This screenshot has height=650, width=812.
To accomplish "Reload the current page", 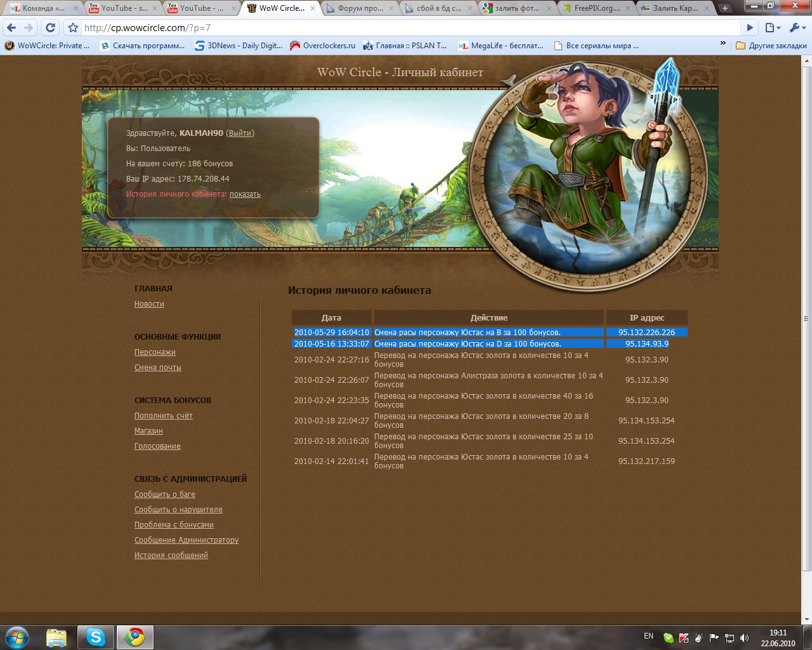I will tap(51, 28).
